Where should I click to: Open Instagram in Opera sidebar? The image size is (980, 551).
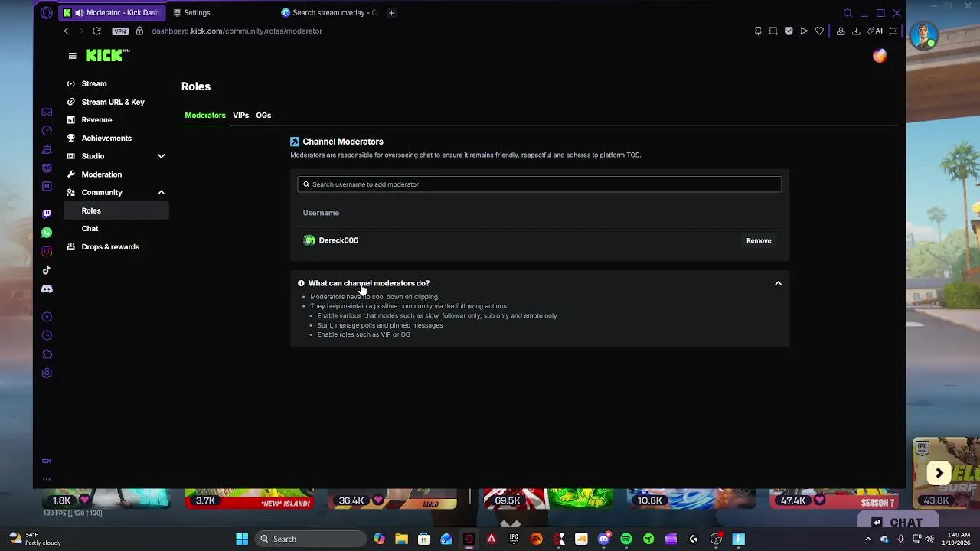tap(47, 251)
